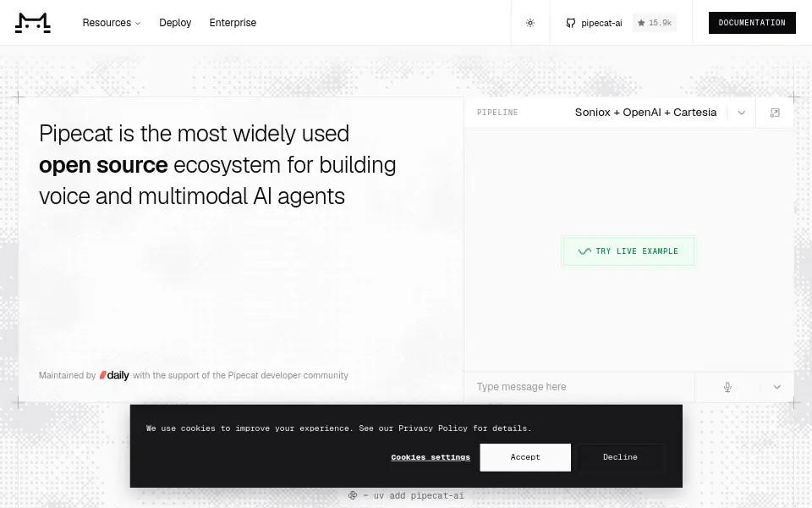Click the microphone icon in message bar
812x508 pixels.
pos(727,387)
